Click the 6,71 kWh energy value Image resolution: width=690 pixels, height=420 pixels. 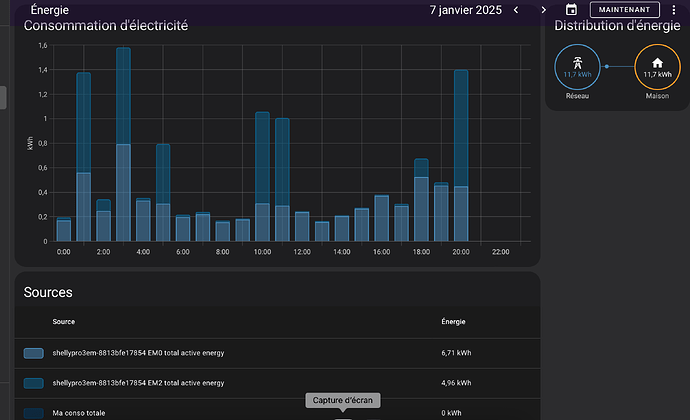[456, 353]
